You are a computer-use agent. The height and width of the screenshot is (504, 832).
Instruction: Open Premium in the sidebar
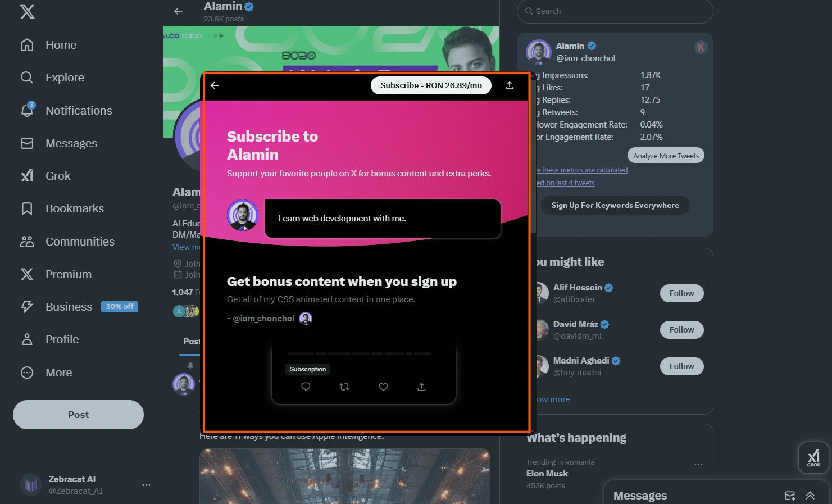coord(56,274)
